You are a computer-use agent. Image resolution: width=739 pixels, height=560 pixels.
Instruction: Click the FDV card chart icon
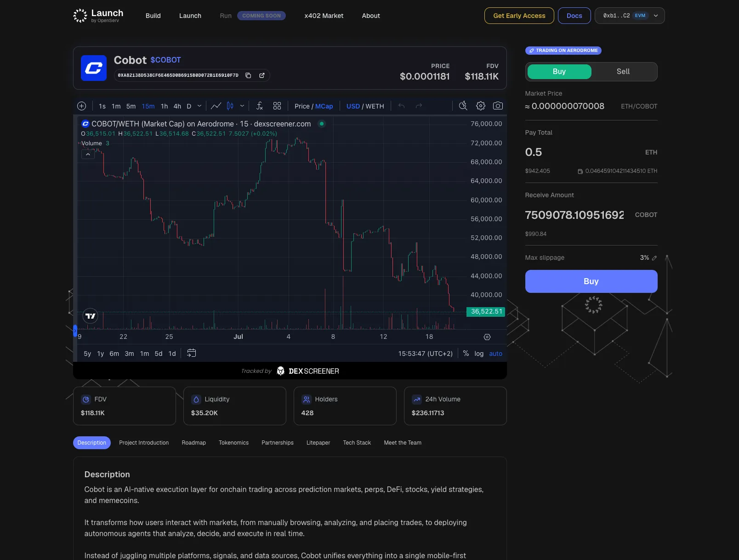(x=86, y=400)
